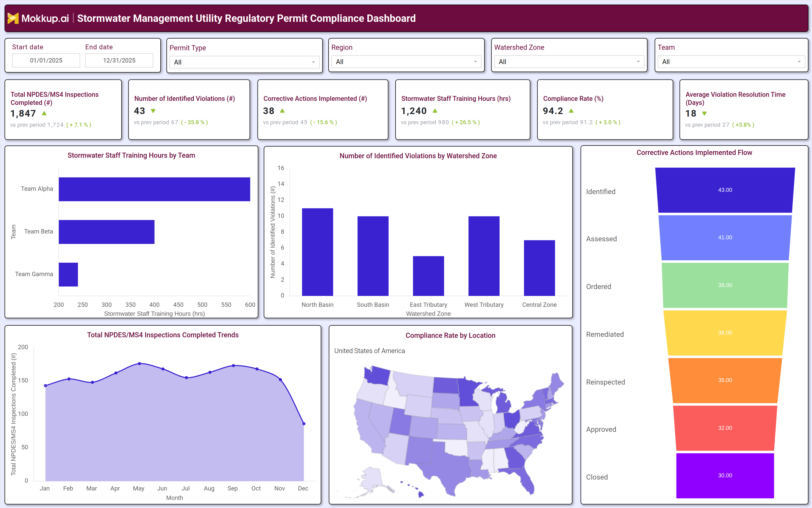
Task: Click the Identified funnel segment 43.00
Action: [x=725, y=190]
